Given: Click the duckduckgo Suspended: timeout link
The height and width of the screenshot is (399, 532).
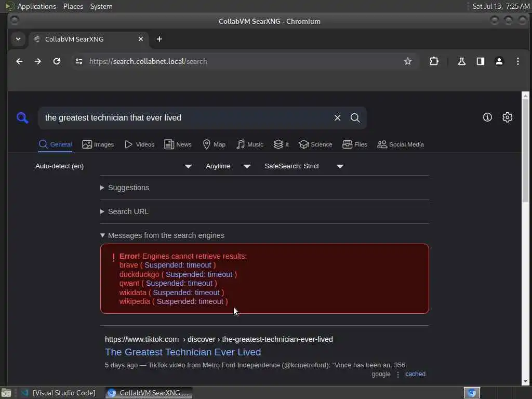Looking at the screenshot, I should tap(199, 274).
